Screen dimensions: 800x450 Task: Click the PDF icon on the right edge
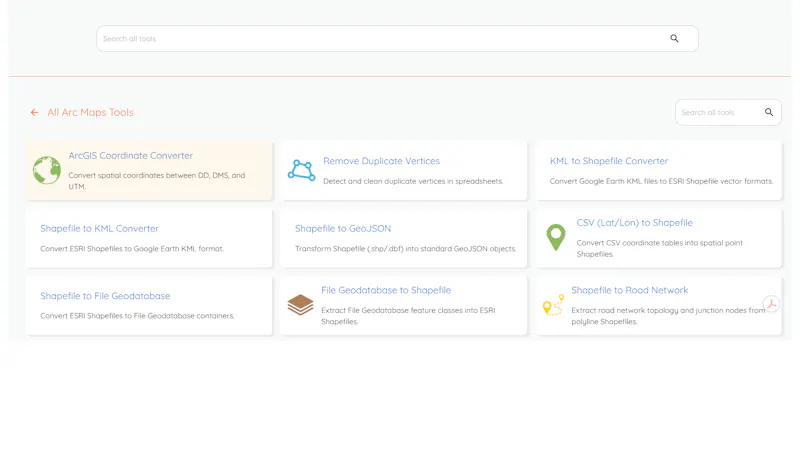[771, 304]
